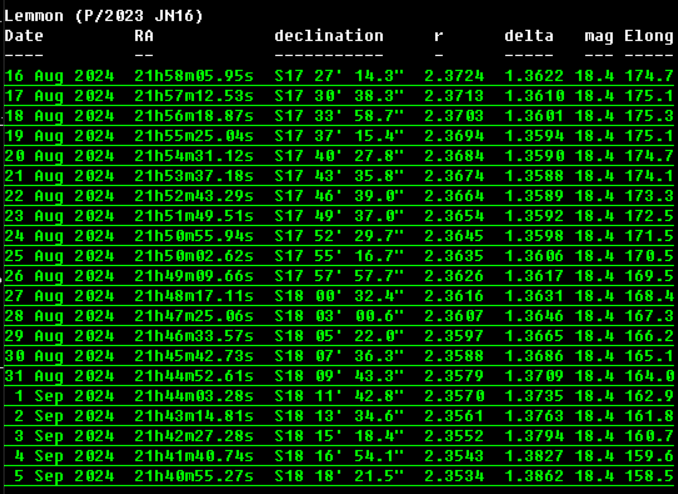
Task: Click the Date column header
Action: point(24,35)
